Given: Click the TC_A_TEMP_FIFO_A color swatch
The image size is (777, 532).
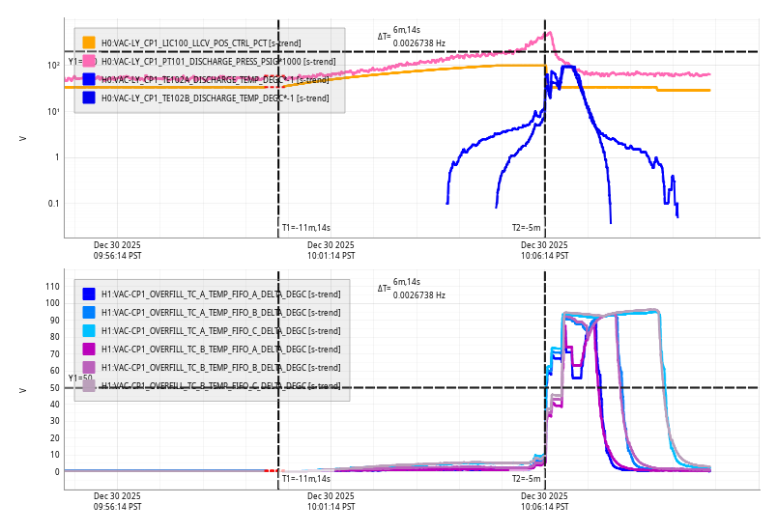Looking at the screenshot, I should pos(89,294).
